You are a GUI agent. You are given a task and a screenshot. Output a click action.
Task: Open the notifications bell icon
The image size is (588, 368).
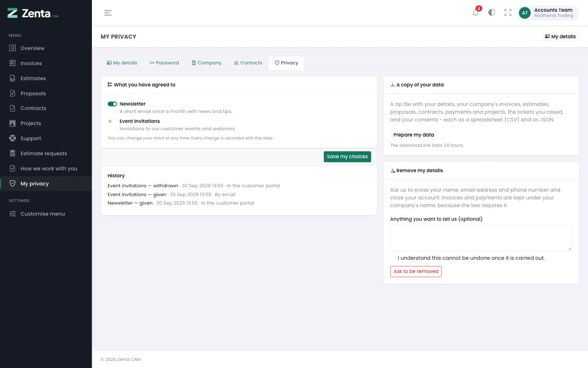[476, 13]
